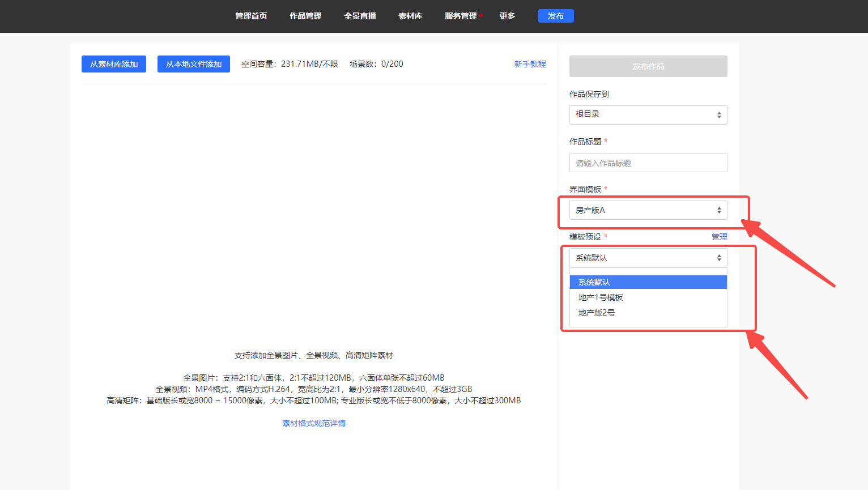Open the 全景直播 navigation tab

[x=360, y=16]
